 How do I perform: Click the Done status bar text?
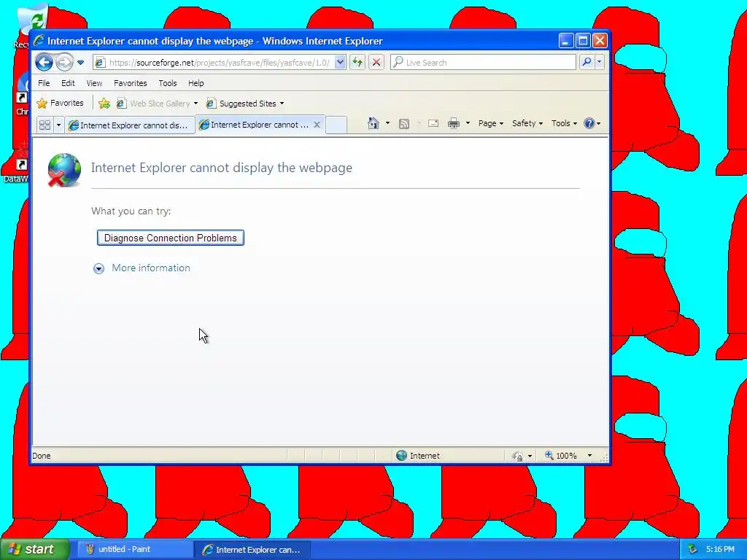[42, 456]
